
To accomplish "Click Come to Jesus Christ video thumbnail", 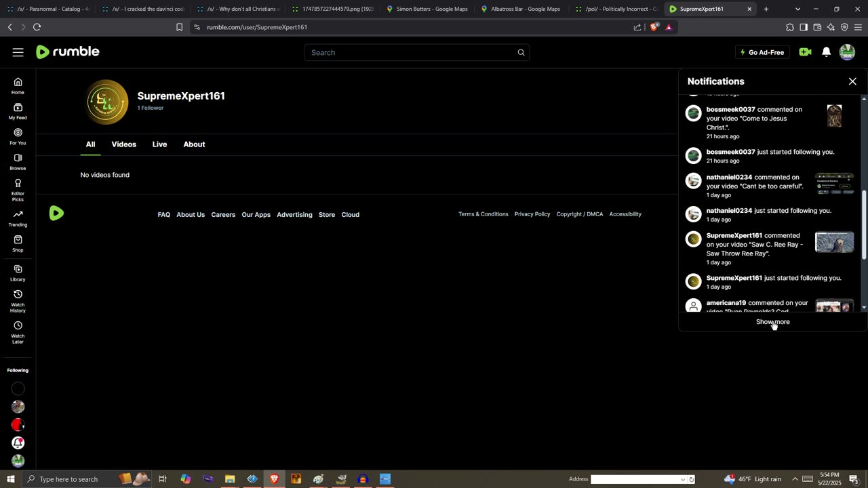I will click(834, 116).
